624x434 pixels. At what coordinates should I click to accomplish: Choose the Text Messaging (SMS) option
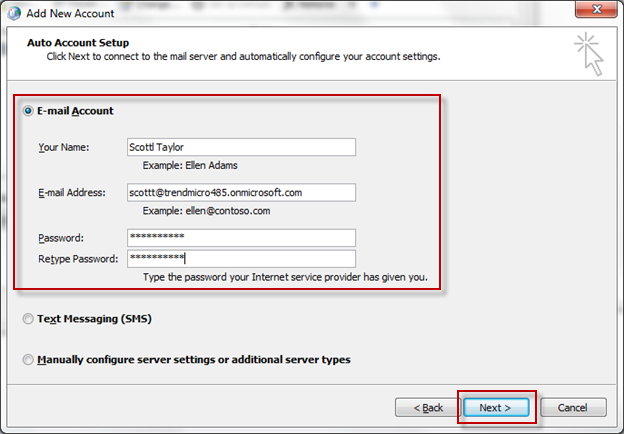click(27, 319)
